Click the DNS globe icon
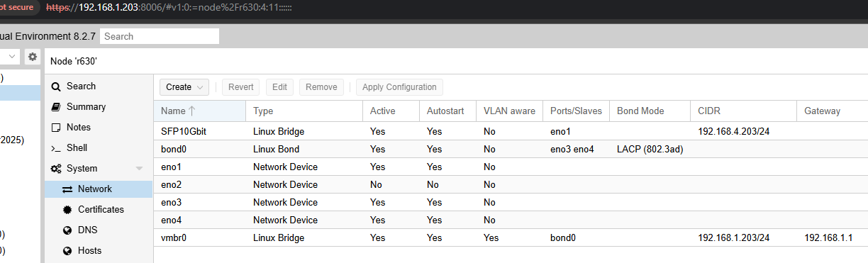This screenshot has height=263, width=868. click(67, 230)
